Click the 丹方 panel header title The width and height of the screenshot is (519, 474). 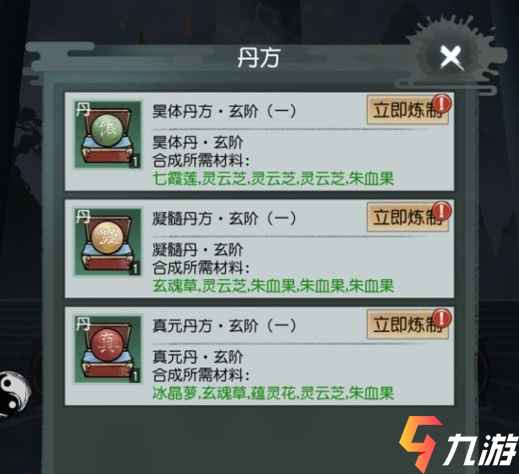(x=259, y=58)
